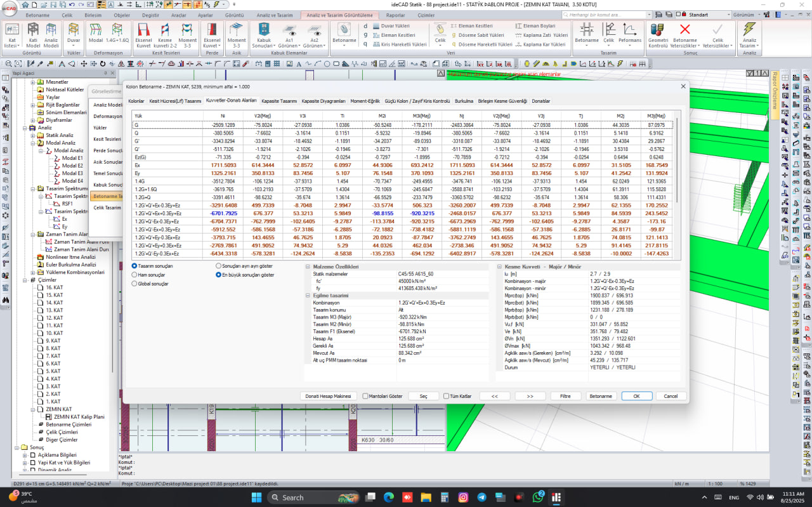Select 12. KAT in the drawings tree
The height and width of the screenshot is (507, 812).
(x=54, y=318)
